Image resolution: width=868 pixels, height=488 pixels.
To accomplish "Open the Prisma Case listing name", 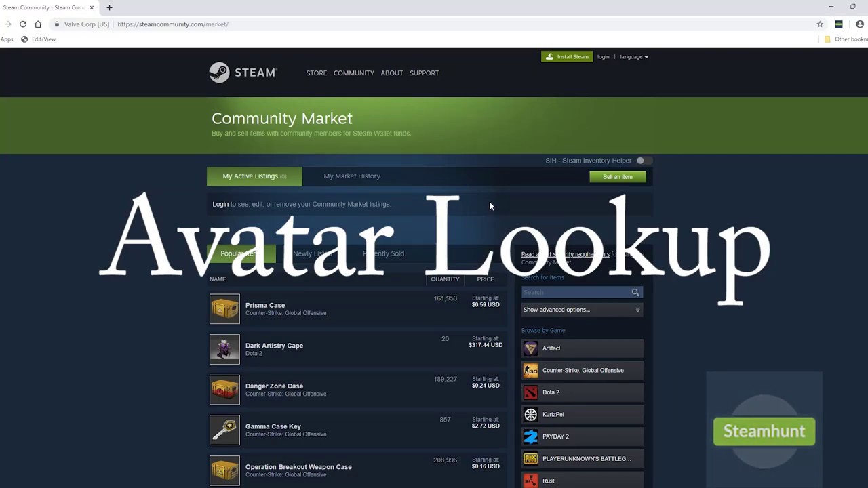I will point(265,305).
